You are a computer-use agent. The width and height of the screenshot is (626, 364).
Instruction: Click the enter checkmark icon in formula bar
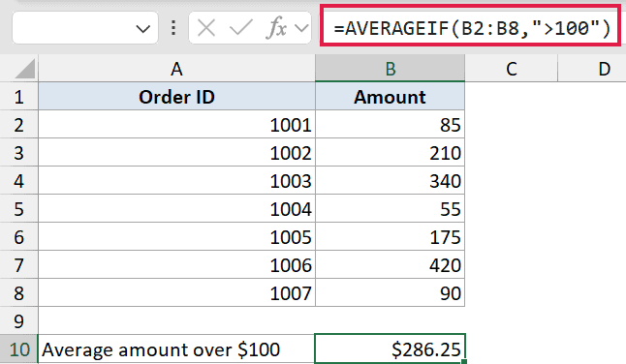click(240, 28)
